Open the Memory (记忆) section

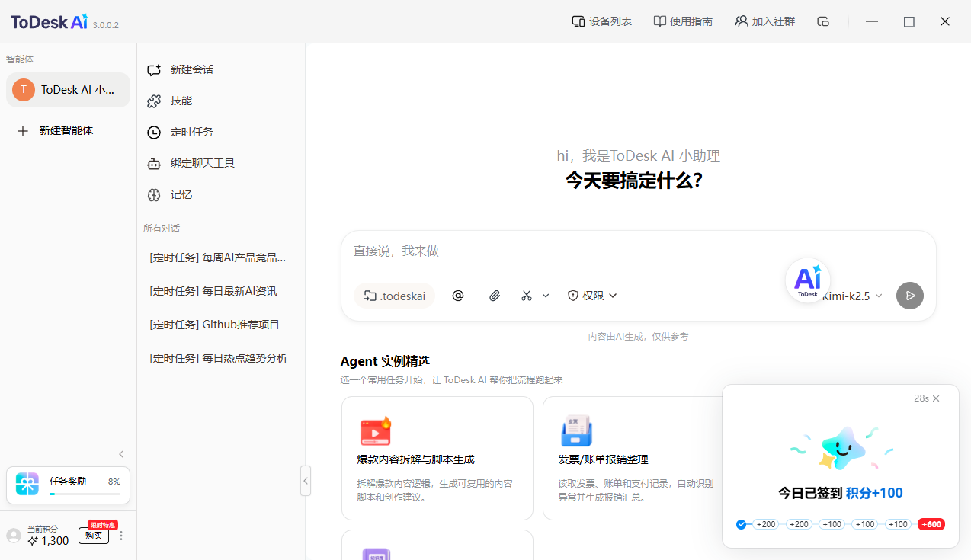[x=221, y=194]
